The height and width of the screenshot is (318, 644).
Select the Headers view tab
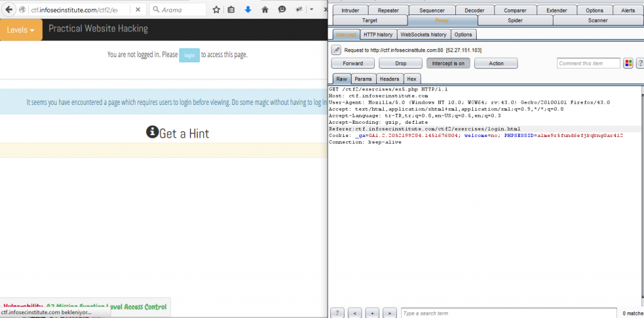point(389,79)
